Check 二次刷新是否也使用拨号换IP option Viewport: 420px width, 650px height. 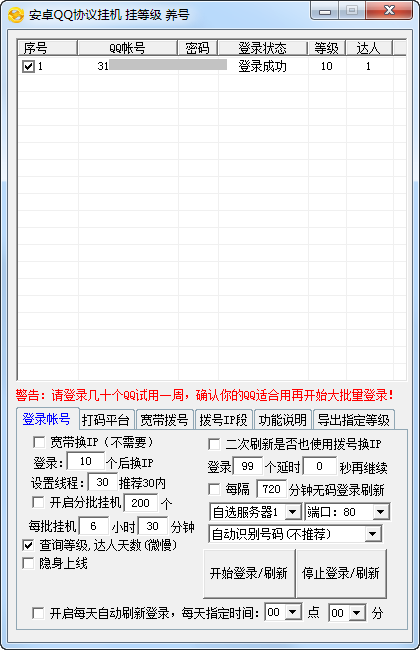point(214,444)
